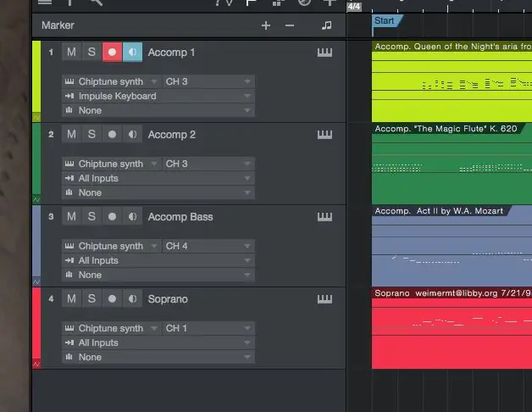
Task: Solo the Soprano track
Action: click(x=91, y=298)
